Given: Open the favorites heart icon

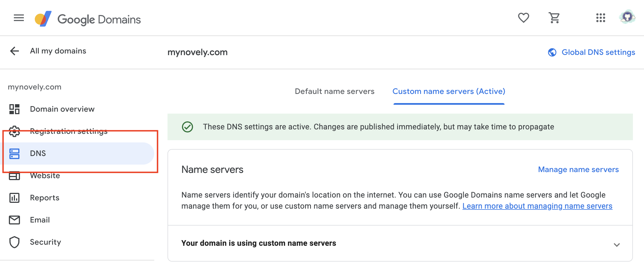Looking at the screenshot, I should tap(524, 18).
